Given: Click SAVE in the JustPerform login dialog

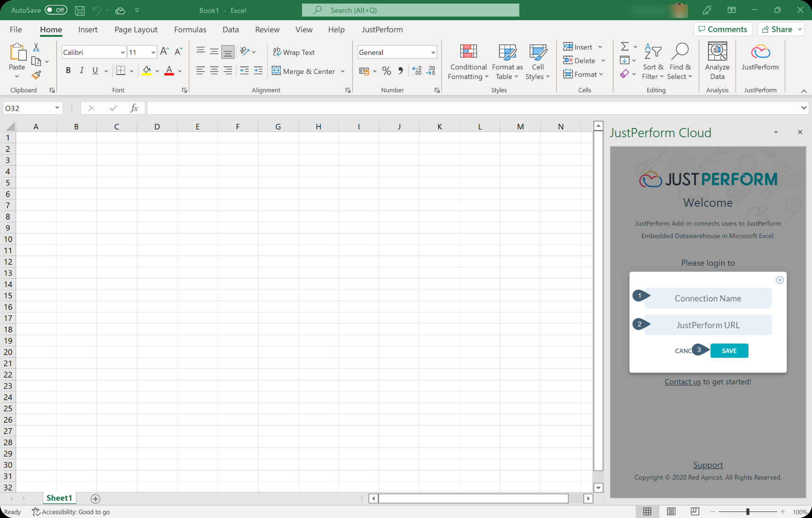Looking at the screenshot, I should tap(729, 350).
